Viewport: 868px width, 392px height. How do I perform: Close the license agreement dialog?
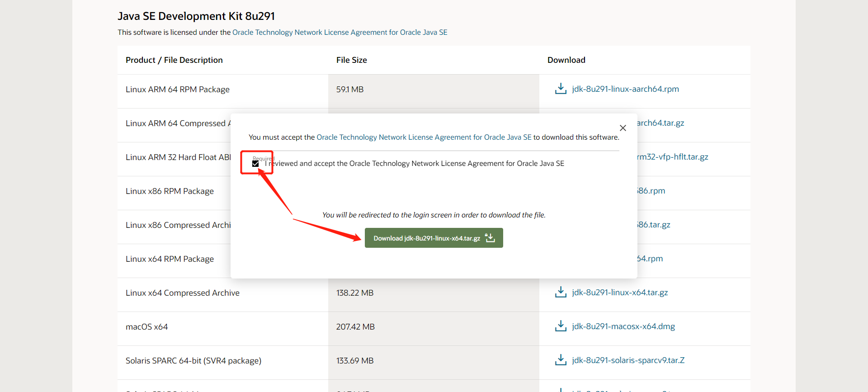pyautogui.click(x=623, y=128)
